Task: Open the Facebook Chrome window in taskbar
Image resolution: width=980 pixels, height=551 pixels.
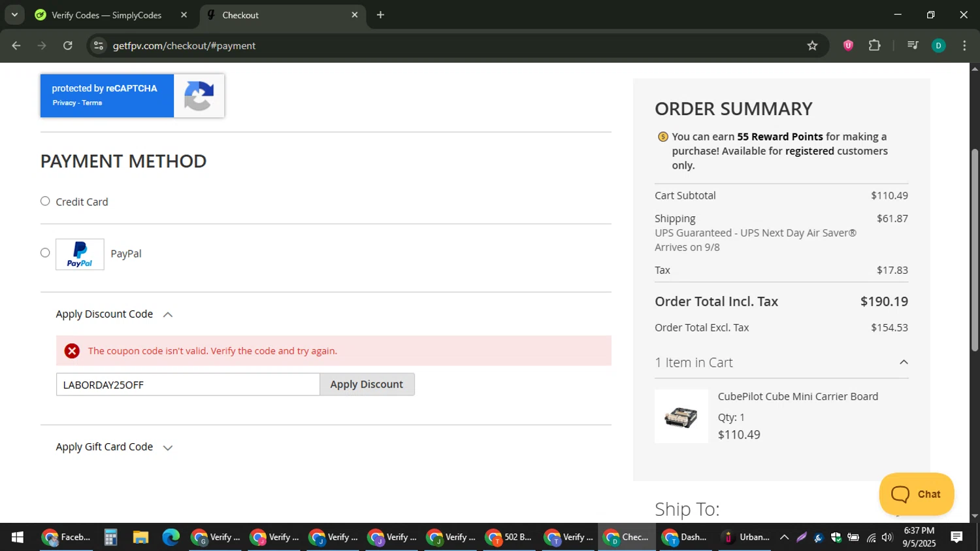Action: point(66,537)
